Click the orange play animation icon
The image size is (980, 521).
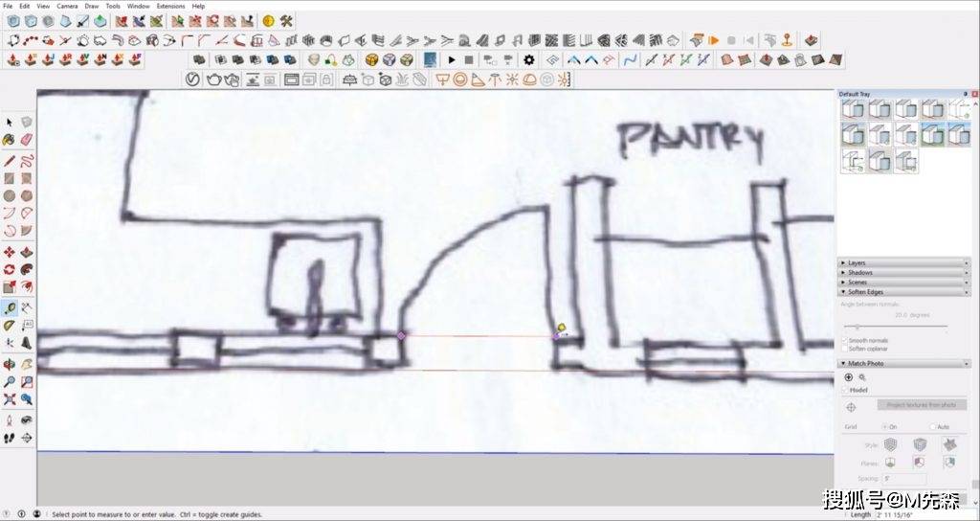pos(714,40)
